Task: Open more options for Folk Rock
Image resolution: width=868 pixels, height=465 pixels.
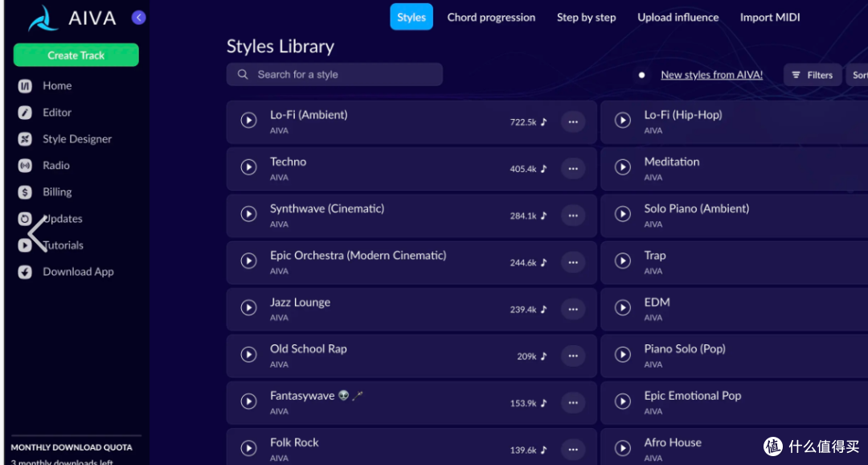Action: (573, 450)
